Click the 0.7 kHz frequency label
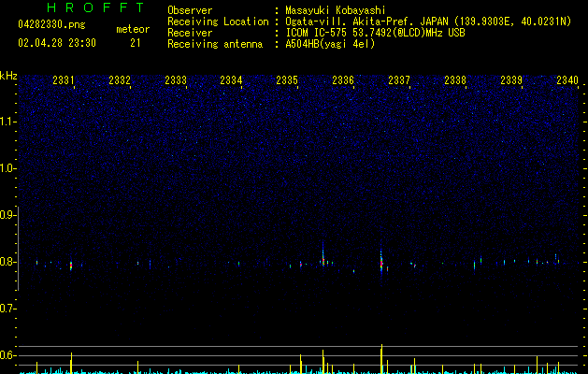588x374 pixels. 7,309
